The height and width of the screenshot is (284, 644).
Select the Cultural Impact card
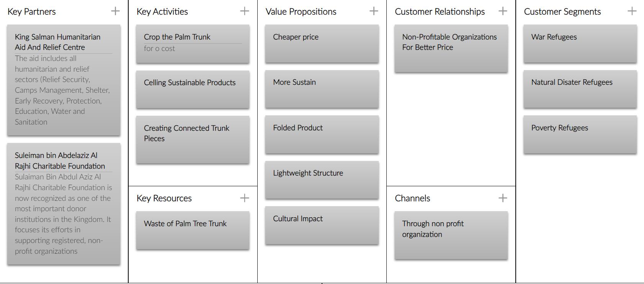322,225
